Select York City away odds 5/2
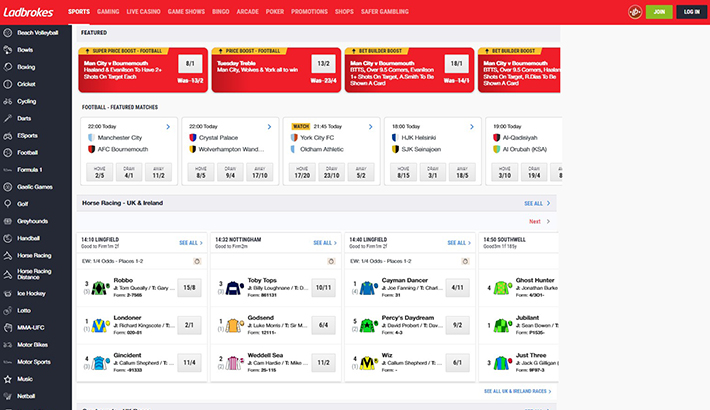710x410 pixels. [361, 172]
